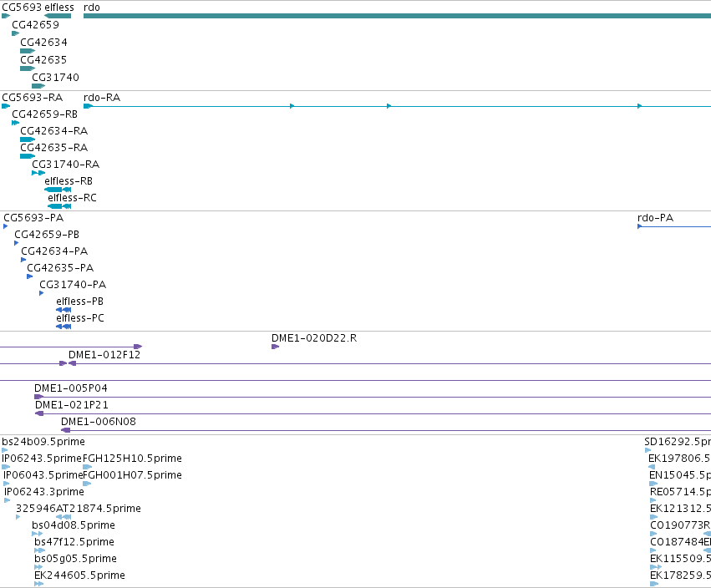Select the FGH125H10.5prime EST label

pos(132,459)
